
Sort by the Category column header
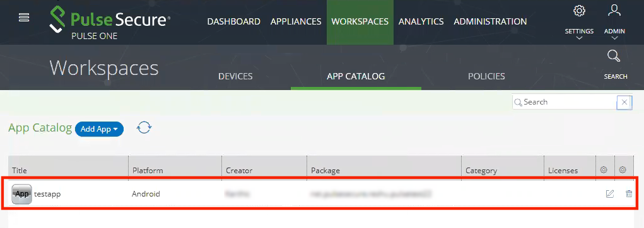(x=481, y=171)
